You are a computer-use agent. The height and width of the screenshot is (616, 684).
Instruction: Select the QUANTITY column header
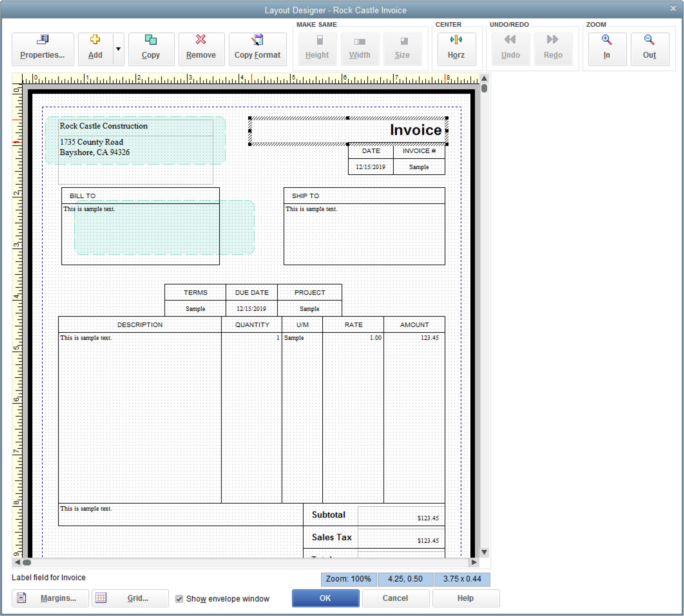pos(252,325)
